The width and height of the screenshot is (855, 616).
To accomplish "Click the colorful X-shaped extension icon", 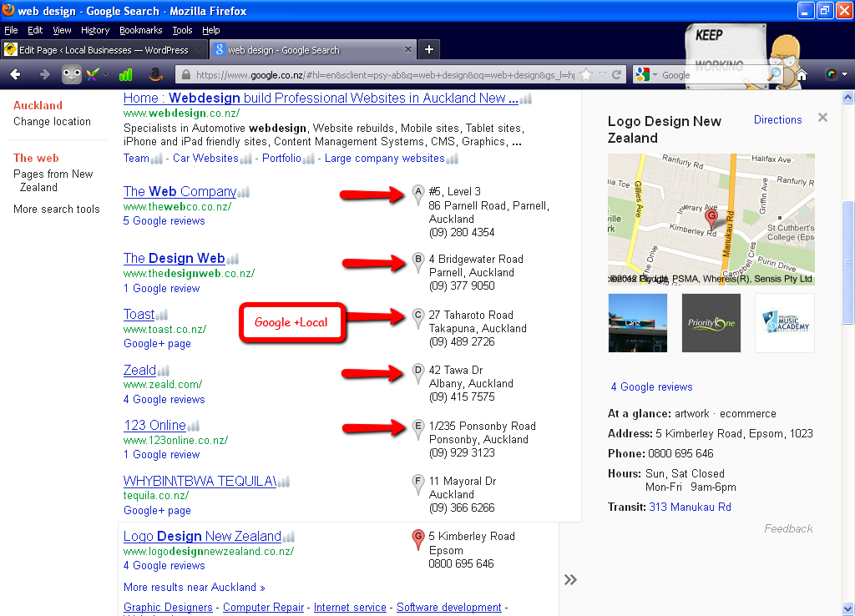I will tap(93, 74).
